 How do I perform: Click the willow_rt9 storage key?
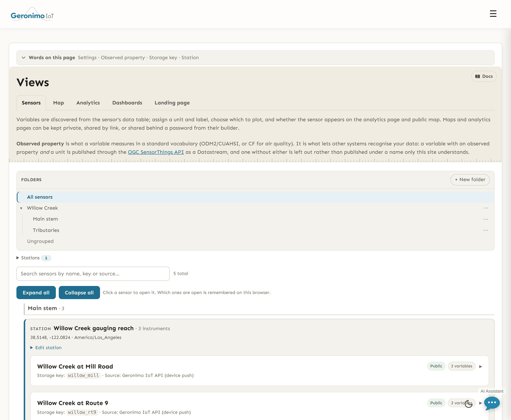(82, 412)
